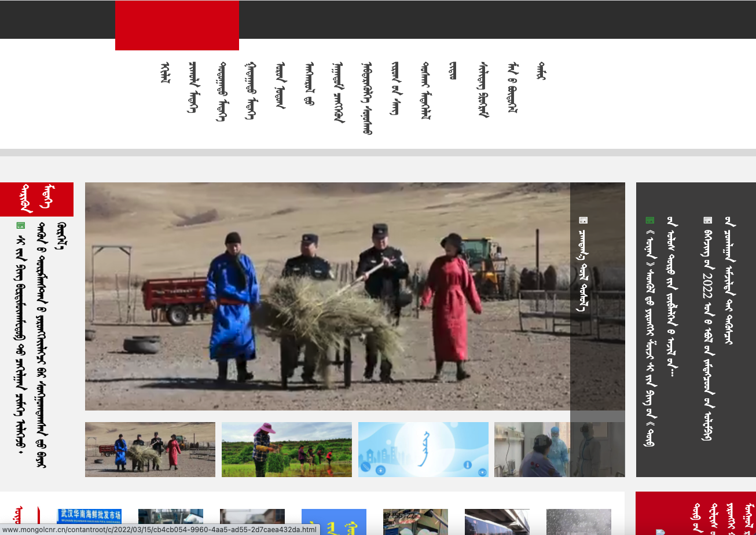Click the two-character nav item without sub-line

tap(453, 71)
